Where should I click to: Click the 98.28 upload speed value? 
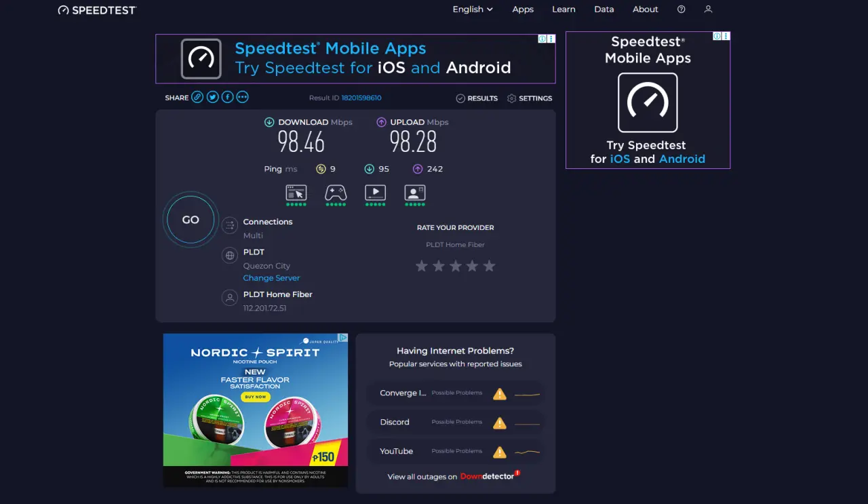(413, 142)
